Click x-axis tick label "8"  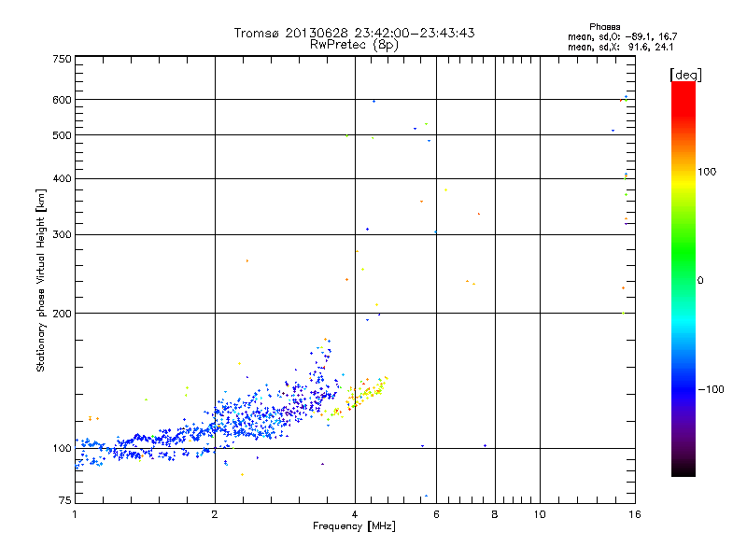pos(495,514)
